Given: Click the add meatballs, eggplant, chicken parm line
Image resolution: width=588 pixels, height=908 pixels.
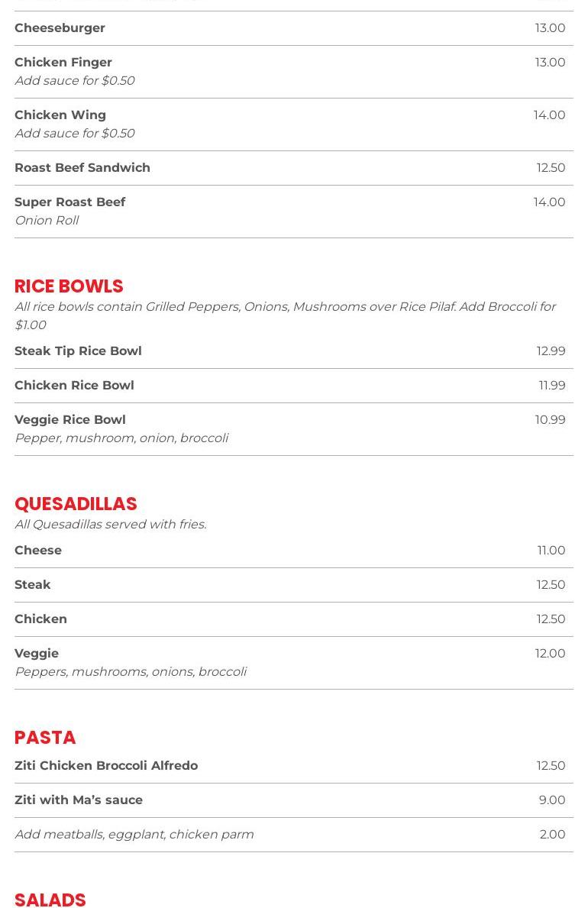Looking at the screenshot, I should click(134, 835).
